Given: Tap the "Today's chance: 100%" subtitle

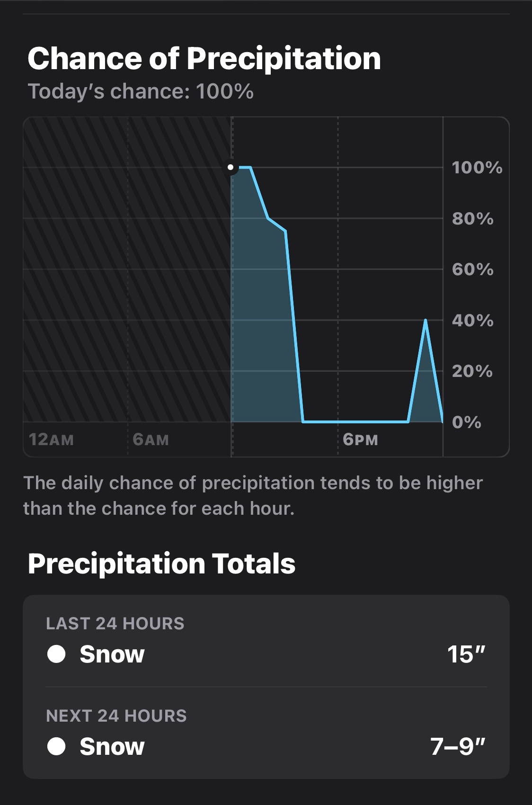Looking at the screenshot, I should 141,91.
